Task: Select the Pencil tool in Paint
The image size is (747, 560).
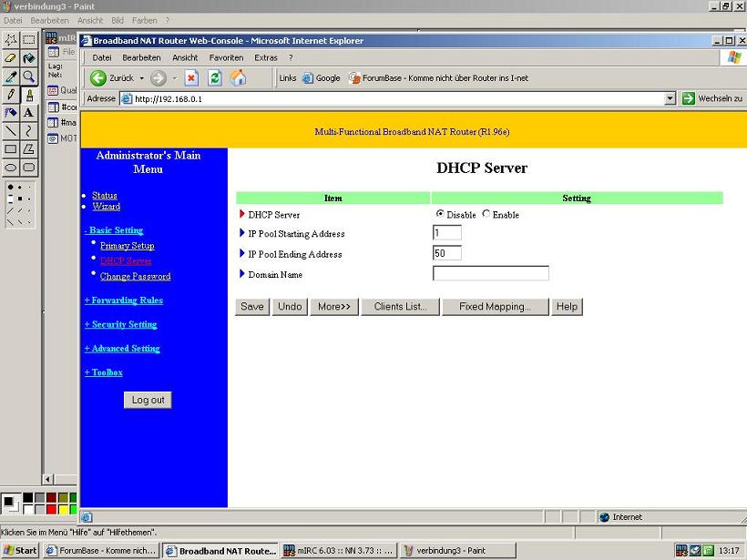Action: 11,95
